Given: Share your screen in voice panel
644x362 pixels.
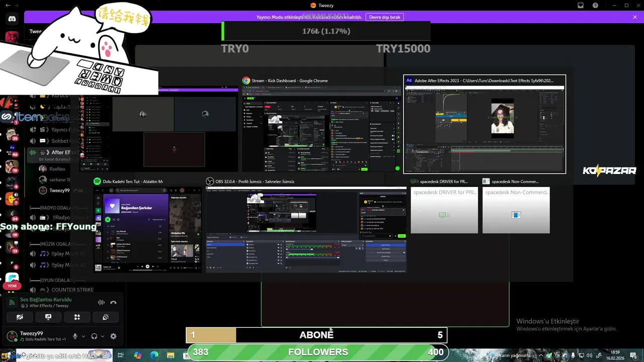Looking at the screenshot, I should [48, 317].
